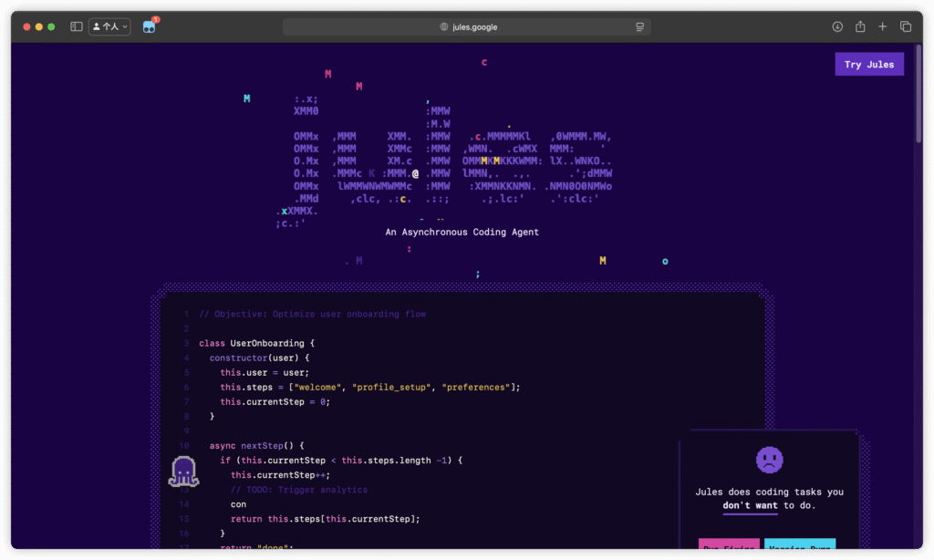The image size is (934, 560).
Task: Click the string "profile_setup" in the code
Action: [x=391, y=388]
